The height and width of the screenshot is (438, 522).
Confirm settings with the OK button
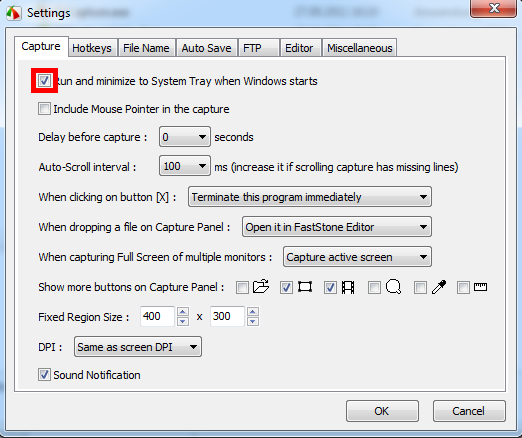point(382,411)
